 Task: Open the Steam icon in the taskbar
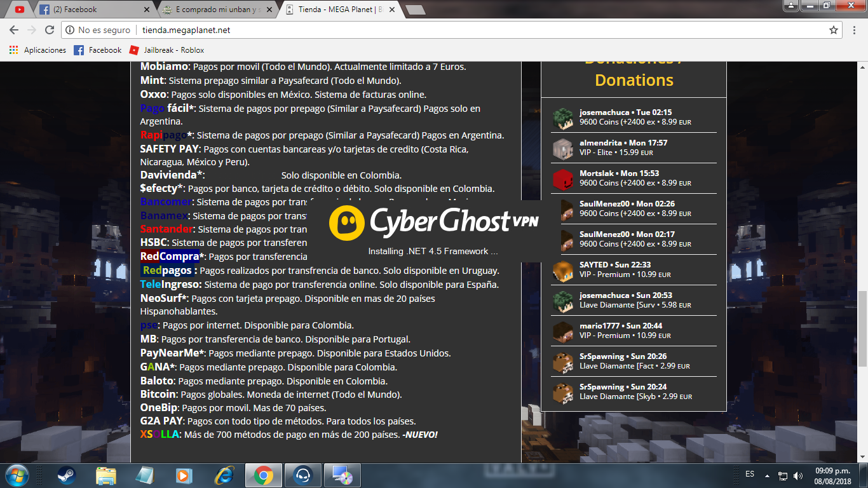point(66,475)
